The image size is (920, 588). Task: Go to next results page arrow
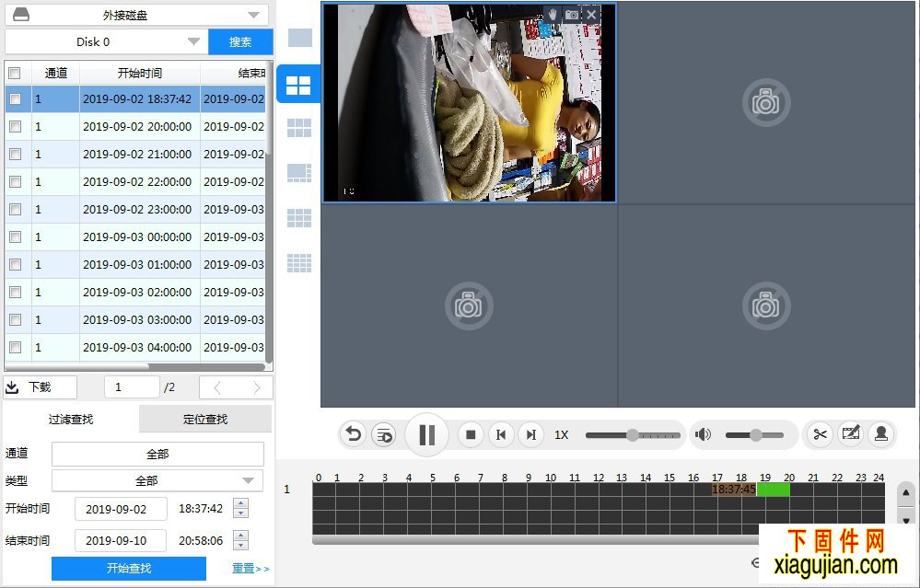click(x=256, y=387)
